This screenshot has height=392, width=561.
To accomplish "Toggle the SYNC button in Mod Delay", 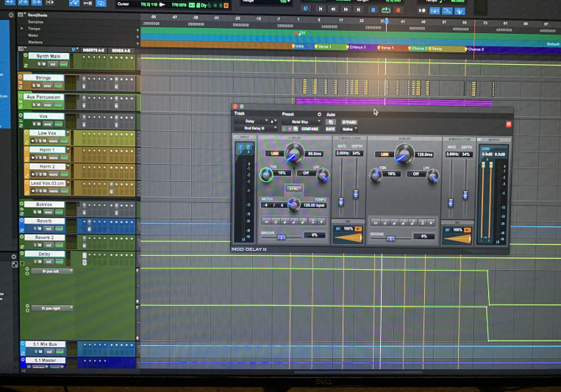I will click(294, 189).
